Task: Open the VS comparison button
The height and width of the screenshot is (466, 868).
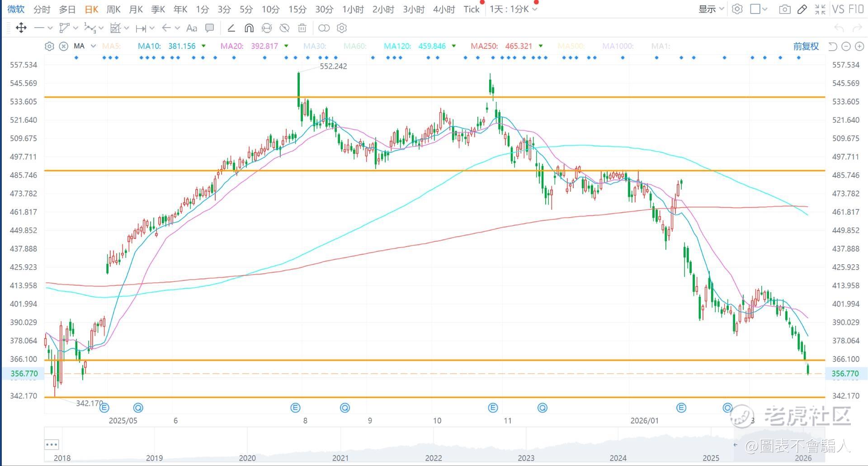Action: [838, 9]
